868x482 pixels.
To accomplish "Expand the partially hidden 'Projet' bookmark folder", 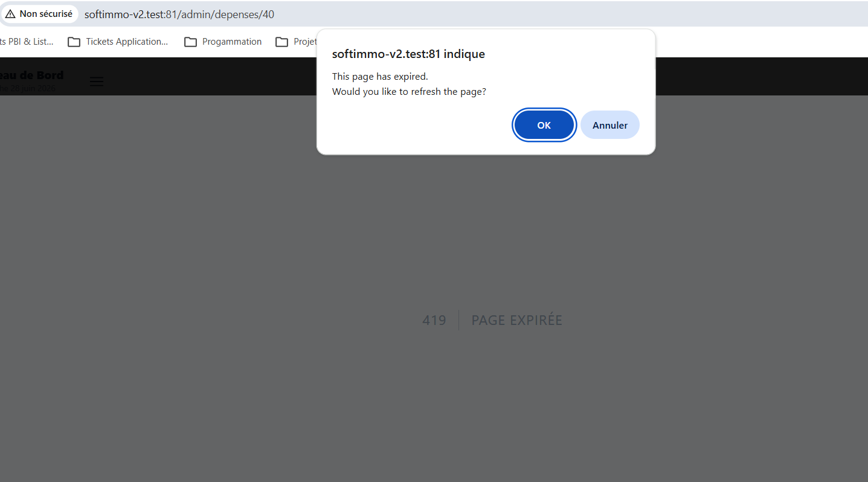I will 305,42.
